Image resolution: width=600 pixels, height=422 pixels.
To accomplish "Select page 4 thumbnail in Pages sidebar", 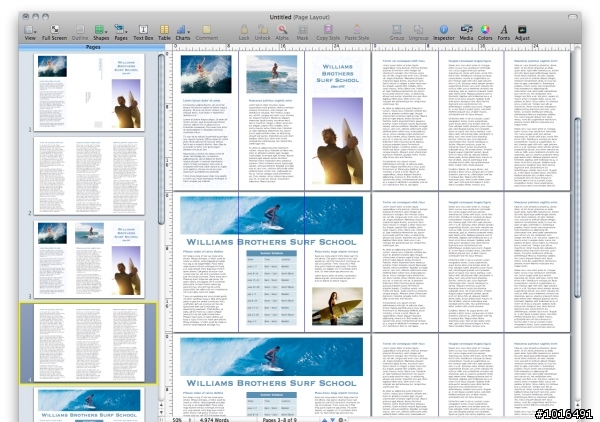I will coord(89,343).
